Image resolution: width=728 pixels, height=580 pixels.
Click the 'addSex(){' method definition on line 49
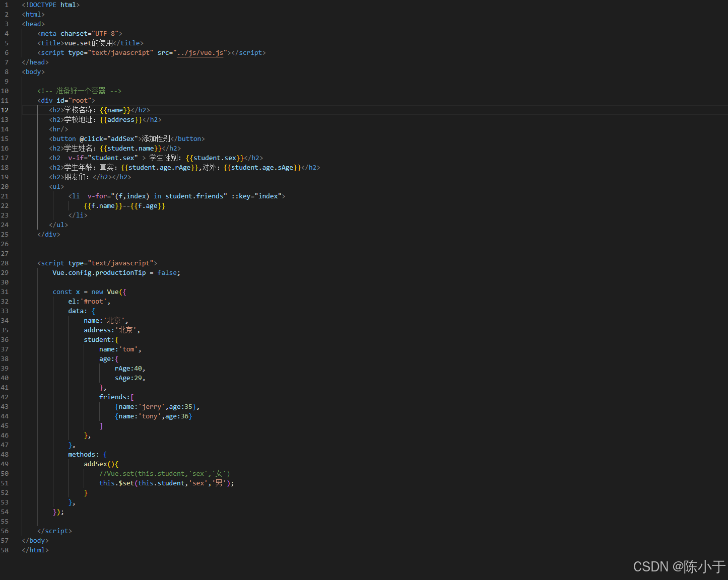click(x=101, y=464)
